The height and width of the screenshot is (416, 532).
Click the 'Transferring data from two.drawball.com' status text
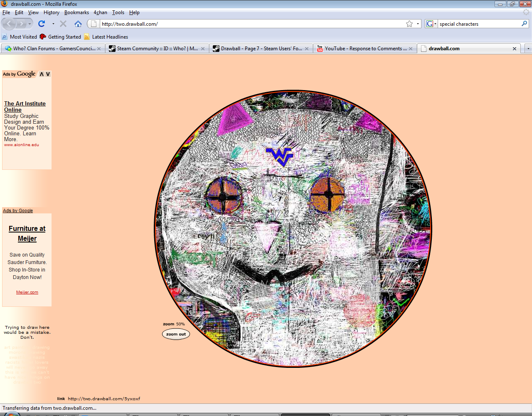tap(49, 408)
